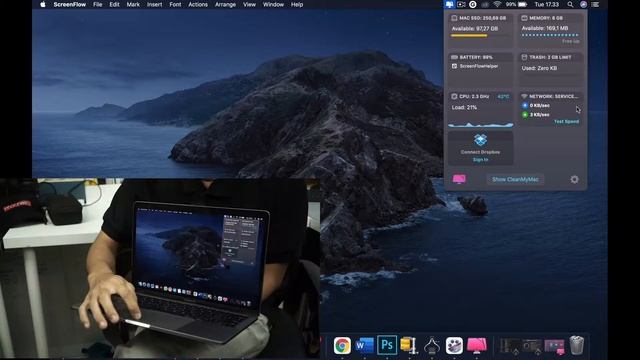Click Show CleanMyMac button
The width and height of the screenshot is (640, 360).
tap(515, 179)
